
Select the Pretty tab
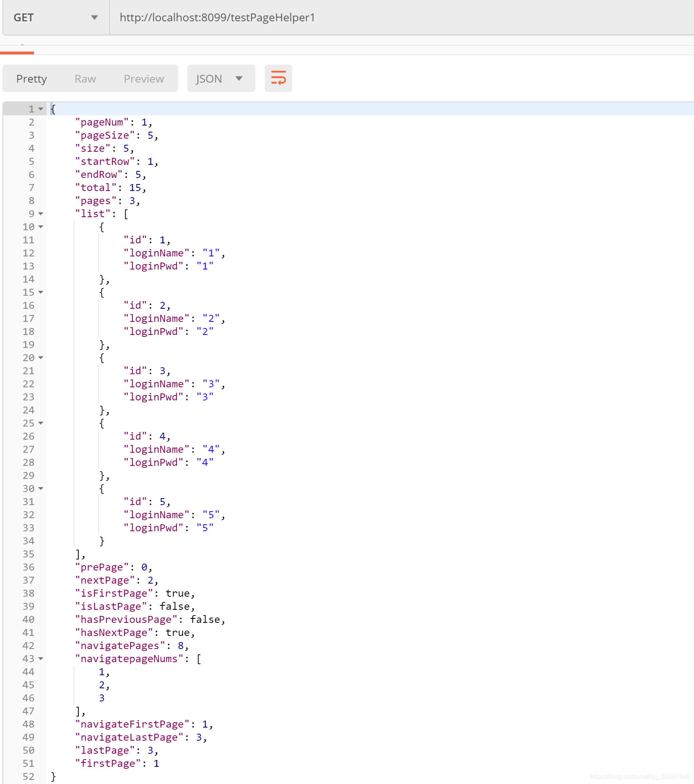[x=32, y=79]
